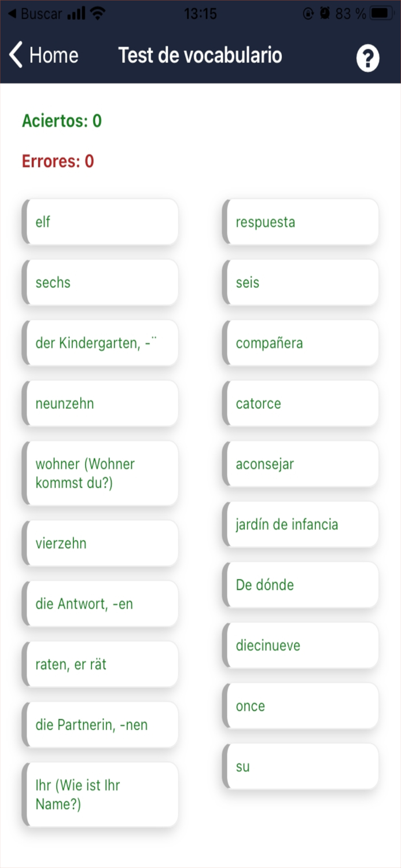Screen dimensions: 401x868
Task: Navigate back using the Home link
Action: tap(53, 55)
